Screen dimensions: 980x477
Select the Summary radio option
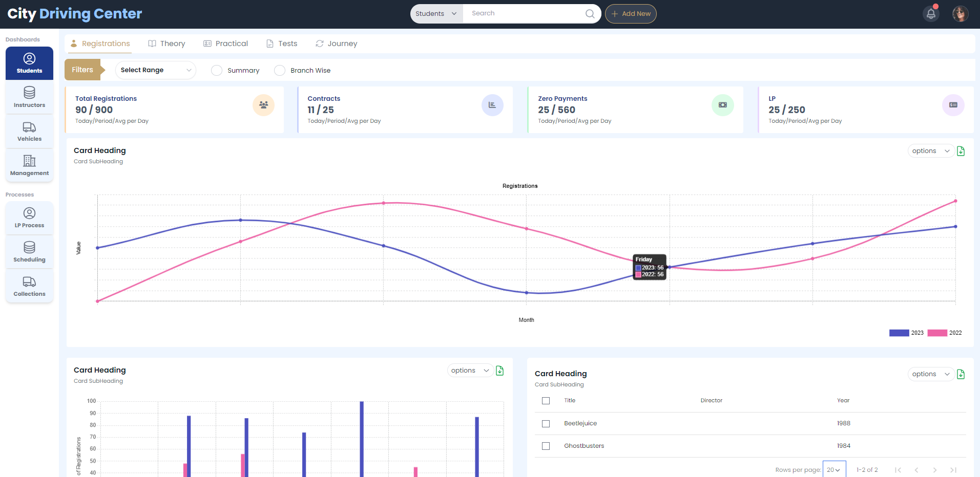217,71
